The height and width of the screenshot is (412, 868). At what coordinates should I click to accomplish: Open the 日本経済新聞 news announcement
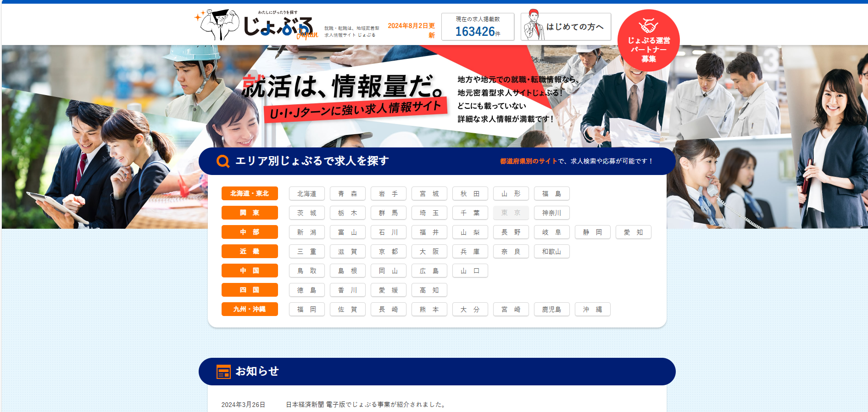366,405
